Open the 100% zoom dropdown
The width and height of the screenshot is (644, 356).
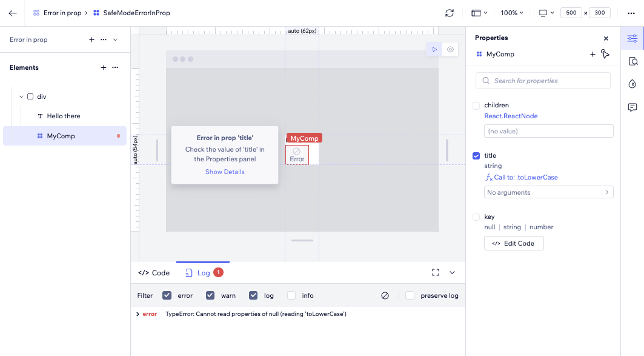512,13
